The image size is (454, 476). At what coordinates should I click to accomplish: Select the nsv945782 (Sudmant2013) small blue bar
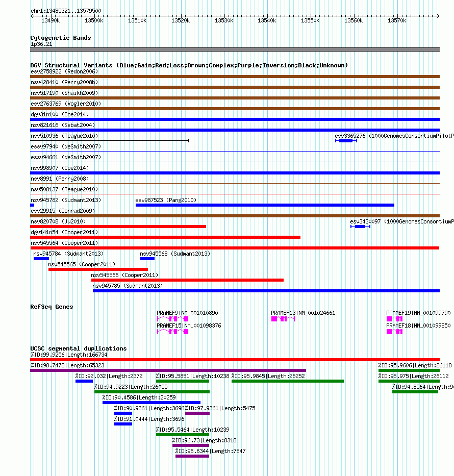pyautogui.click(x=32, y=205)
